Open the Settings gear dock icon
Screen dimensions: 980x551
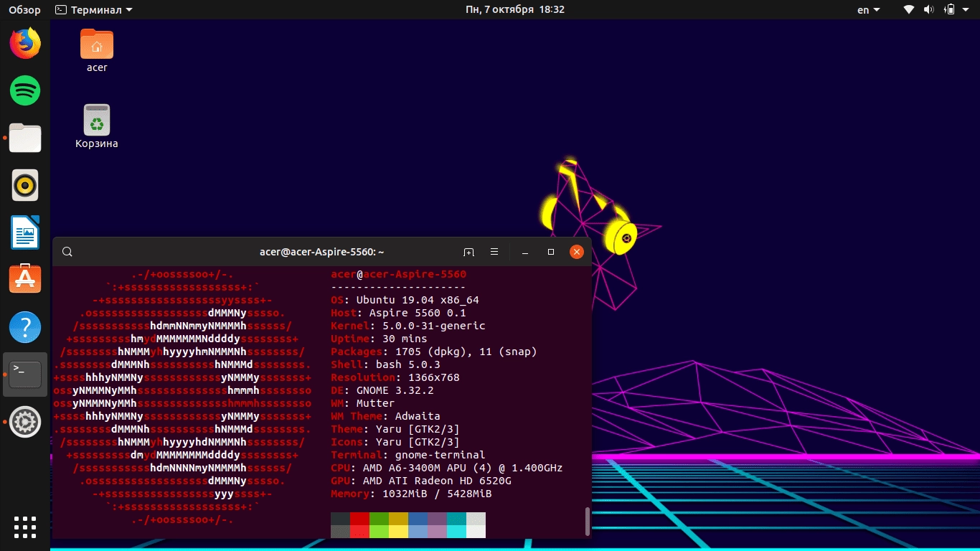pos(25,422)
